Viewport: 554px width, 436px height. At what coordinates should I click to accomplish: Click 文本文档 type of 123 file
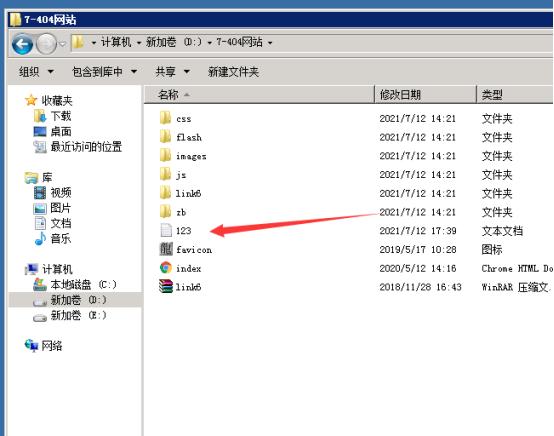pos(502,231)
